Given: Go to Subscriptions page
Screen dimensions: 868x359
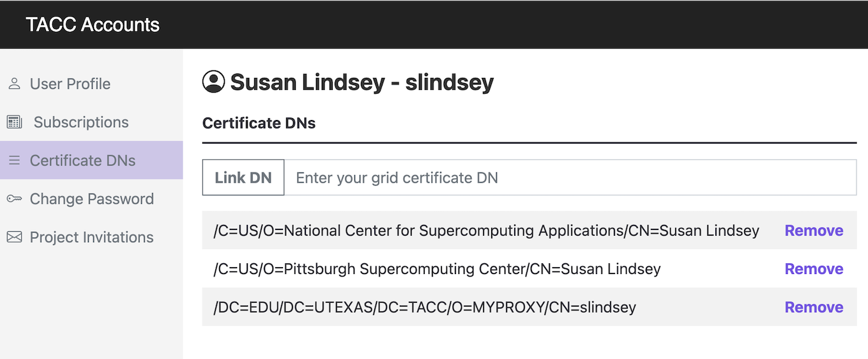Looking at the screenshot, I should [x=91, y=122].
